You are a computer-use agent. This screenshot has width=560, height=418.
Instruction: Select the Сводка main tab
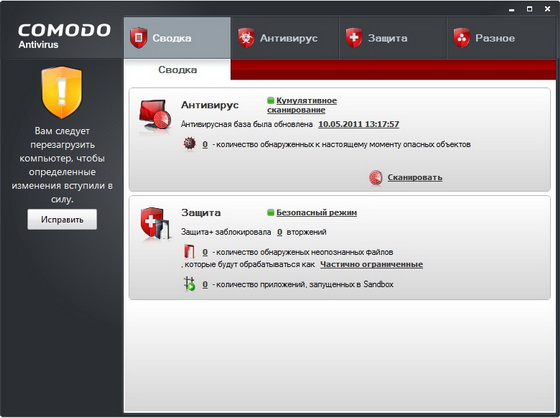click(177, 38)
